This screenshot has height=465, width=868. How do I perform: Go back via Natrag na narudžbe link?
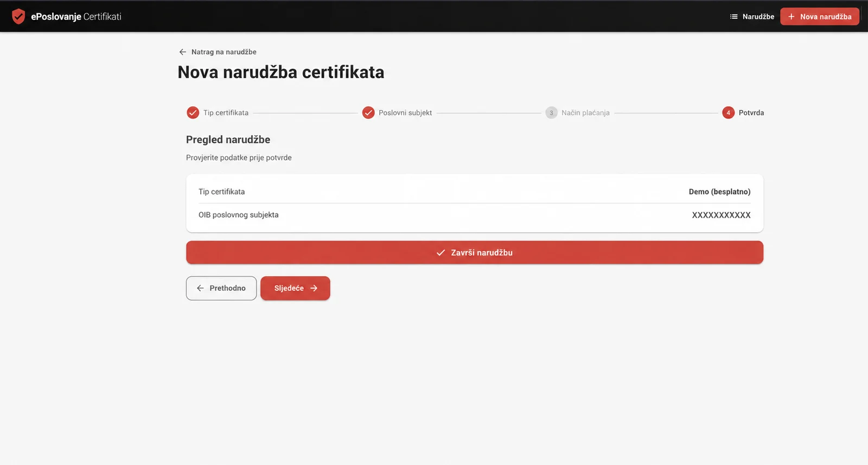(218, 52)
